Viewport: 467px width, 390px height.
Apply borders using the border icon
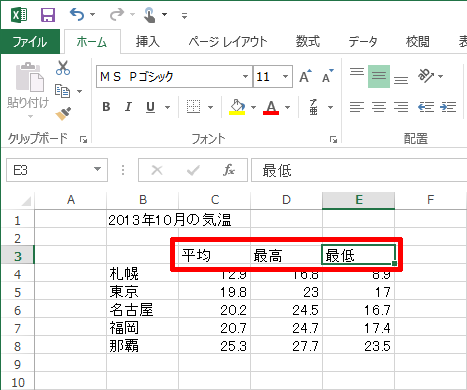pyautogui.click(x=194, y=107)
